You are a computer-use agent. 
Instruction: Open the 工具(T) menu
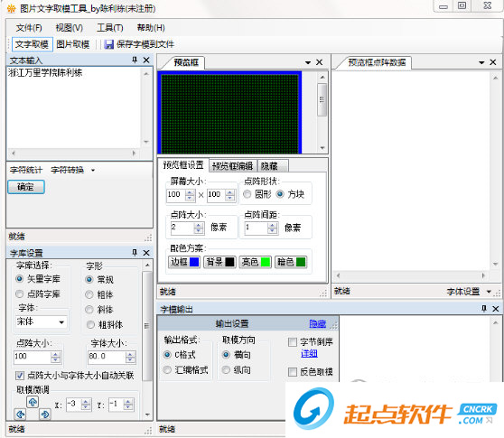click(x=110, y=28)
